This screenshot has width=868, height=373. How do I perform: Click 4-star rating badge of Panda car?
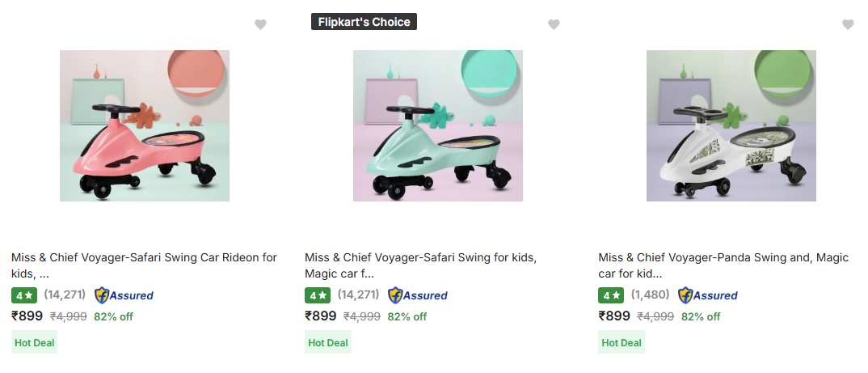pos(612,295)
